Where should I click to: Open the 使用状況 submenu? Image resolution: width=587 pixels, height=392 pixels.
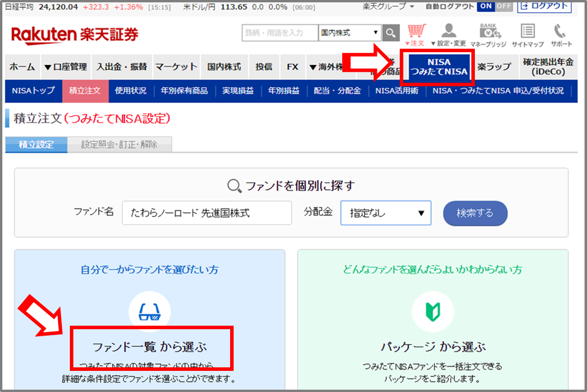pos(131,90)
